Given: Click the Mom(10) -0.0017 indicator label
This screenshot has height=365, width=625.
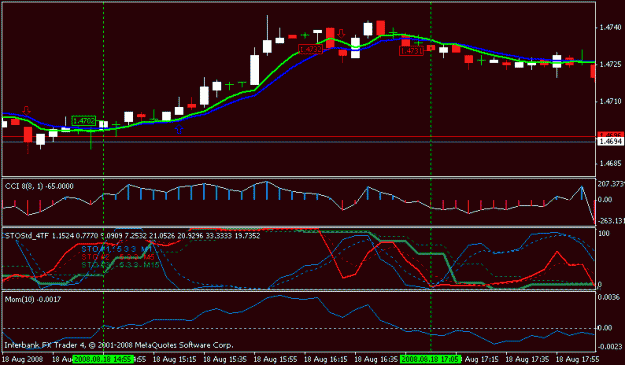Looking at the screenshot, I should 33,299.
